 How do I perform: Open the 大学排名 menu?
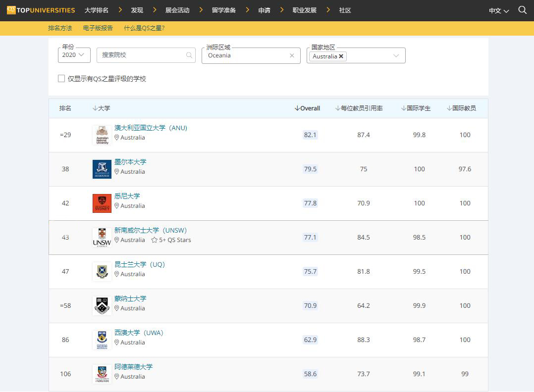pos(96,10)
